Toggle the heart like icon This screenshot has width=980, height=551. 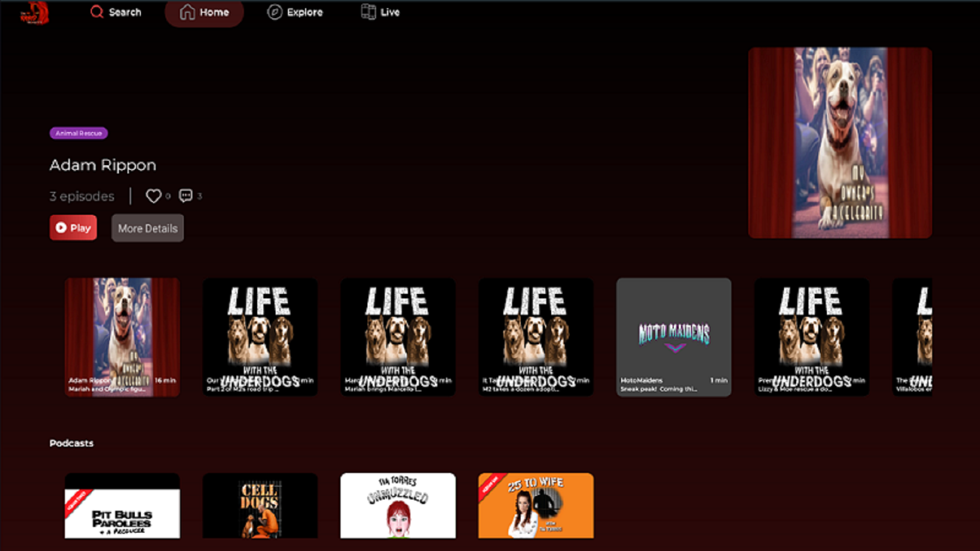153,196
